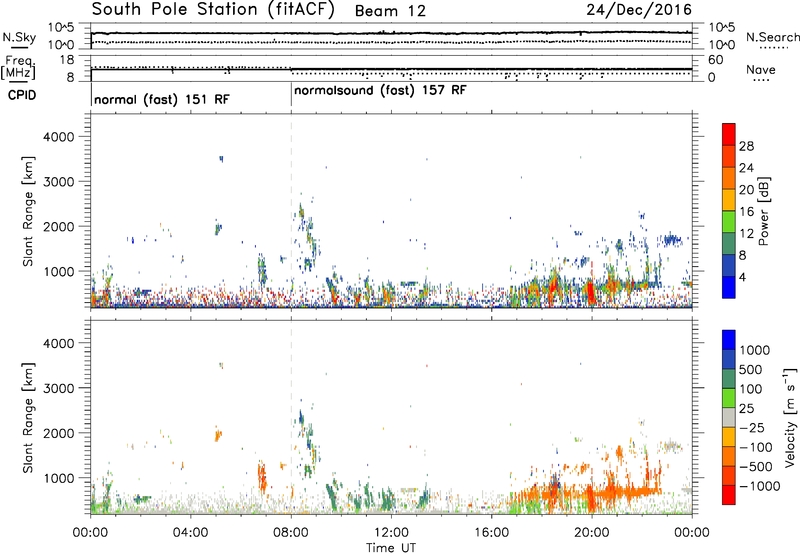Click the 'South Pole Station (fitACF)' title

point(213,10)
